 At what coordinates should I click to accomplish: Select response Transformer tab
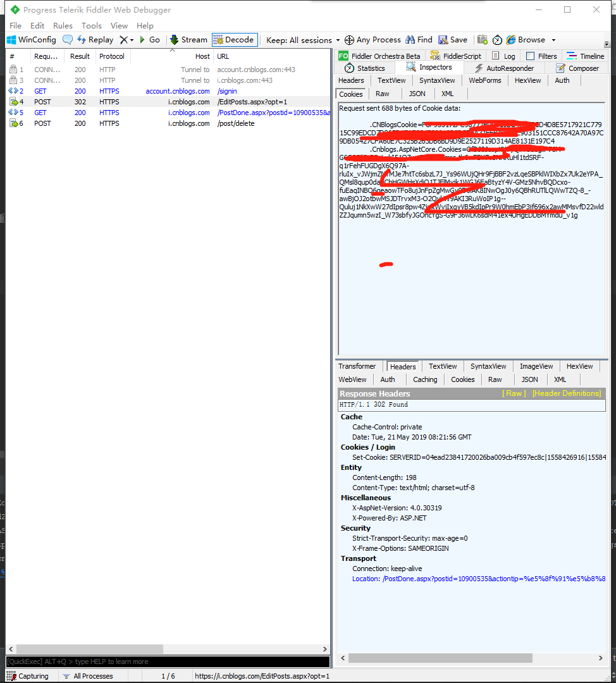pyautogui.click(x=357, y=366)
